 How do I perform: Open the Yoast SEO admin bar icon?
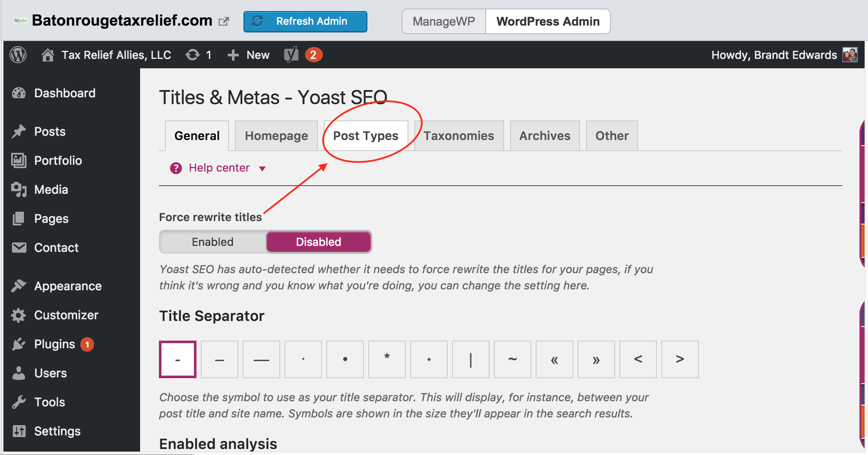point(291,55)
